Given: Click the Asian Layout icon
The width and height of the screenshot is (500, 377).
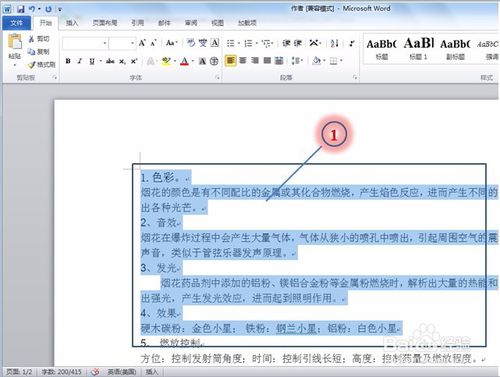Looking at the screenshot, I should (314, 43).
